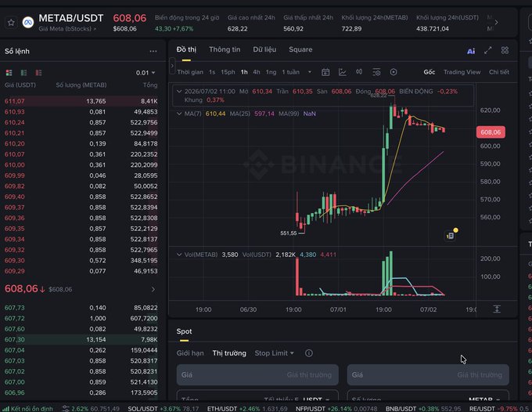Select the 1 tuần time interval
Screen dimensions: 532x412
[x=291, y=72]
